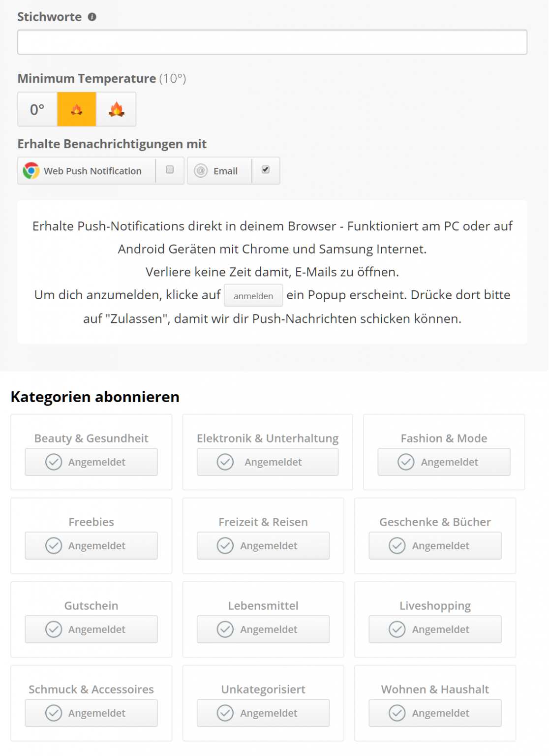The width and height of the screenshot is (549, 756).
Task: Select the small flame temperature icon
Action: 77,109
